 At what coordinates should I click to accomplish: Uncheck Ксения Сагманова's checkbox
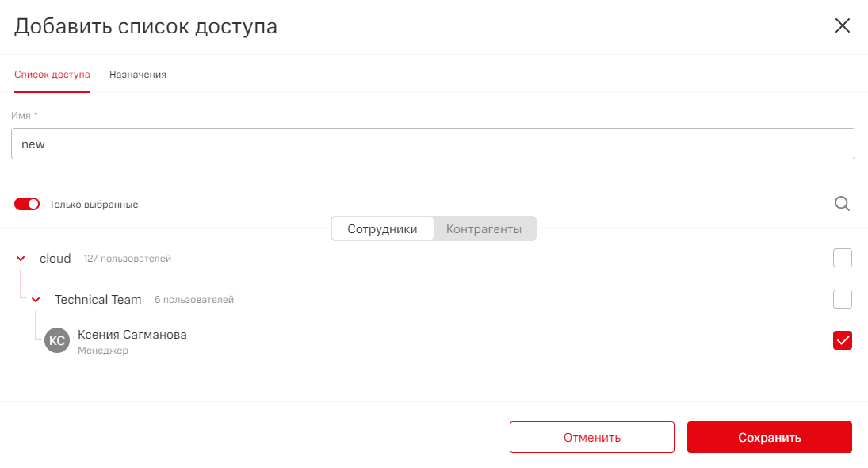point(842,340)
